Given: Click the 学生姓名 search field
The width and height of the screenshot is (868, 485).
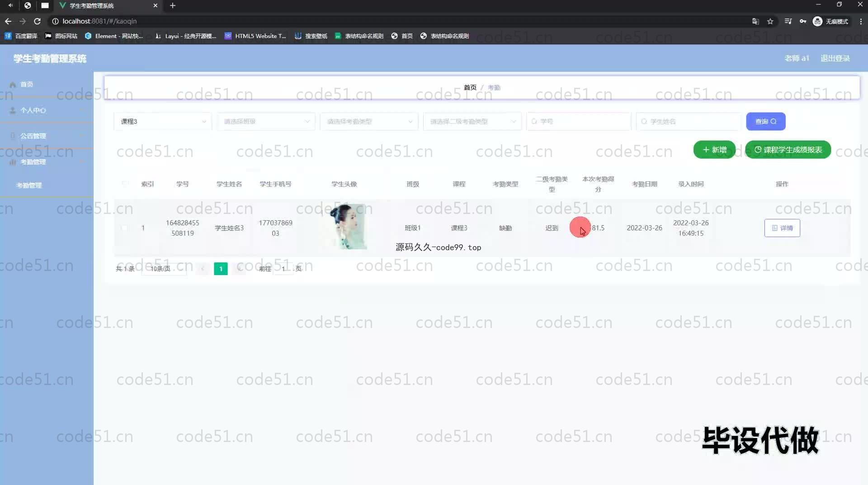Looking at the screenshot, I should 689,121.
